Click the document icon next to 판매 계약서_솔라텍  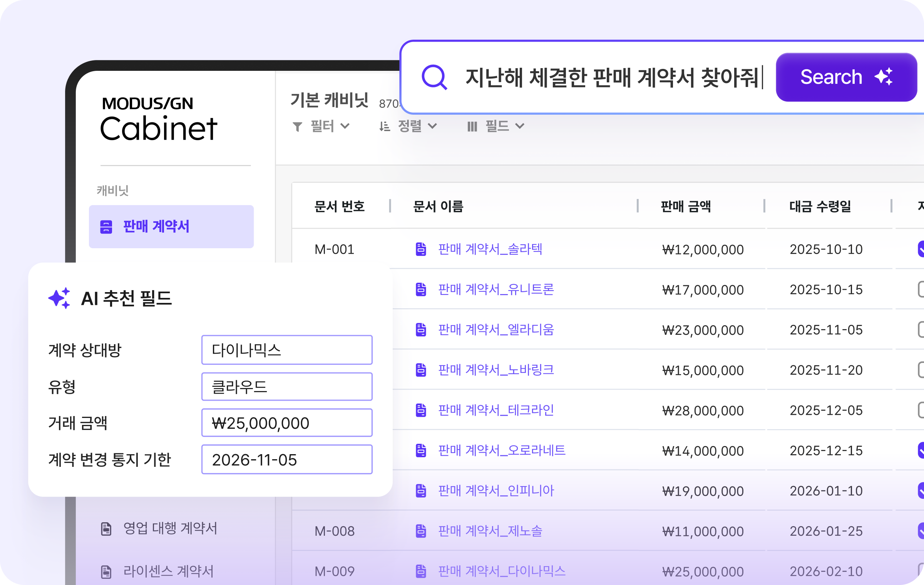click(x=421, y=249)
